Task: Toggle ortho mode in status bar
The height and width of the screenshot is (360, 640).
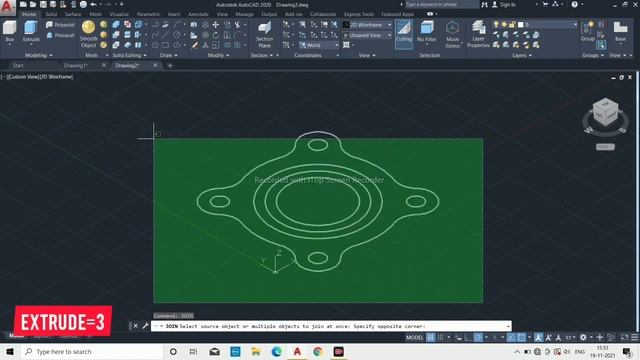Action: click(468, 337)
